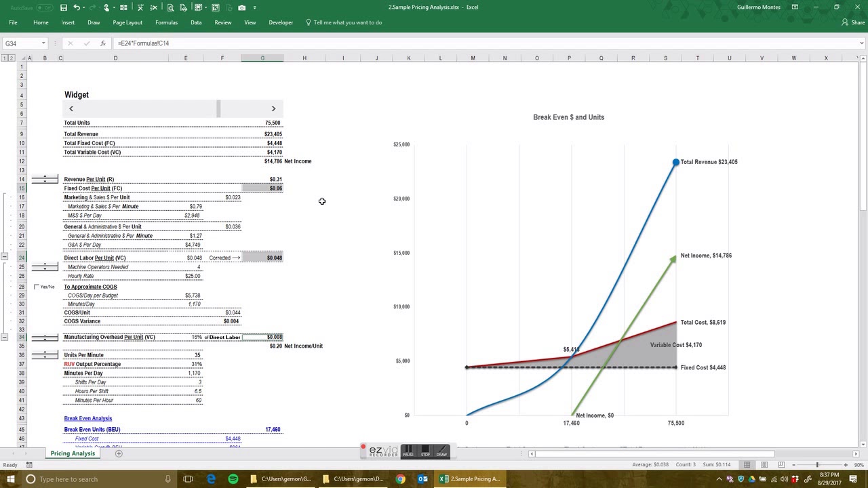Click the formula bar enter checkmark icon
The image size is (868, 488).
tap(86, 43)
